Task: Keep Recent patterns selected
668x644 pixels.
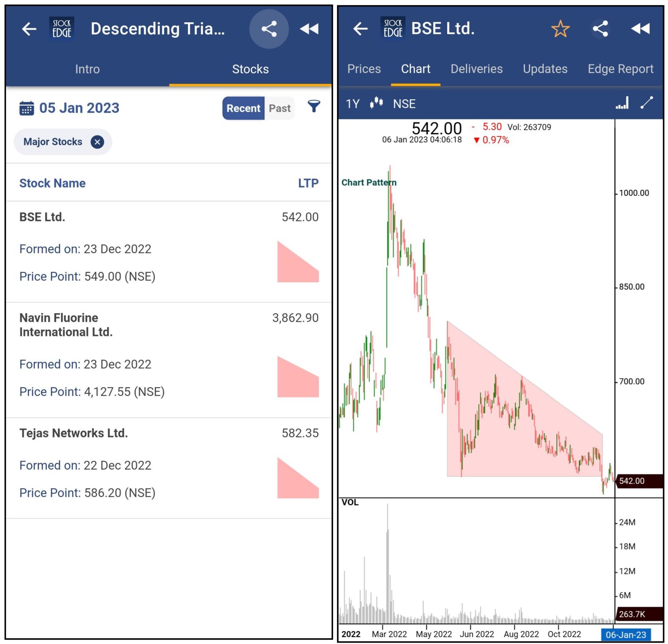Action: (x=244, y=108)
